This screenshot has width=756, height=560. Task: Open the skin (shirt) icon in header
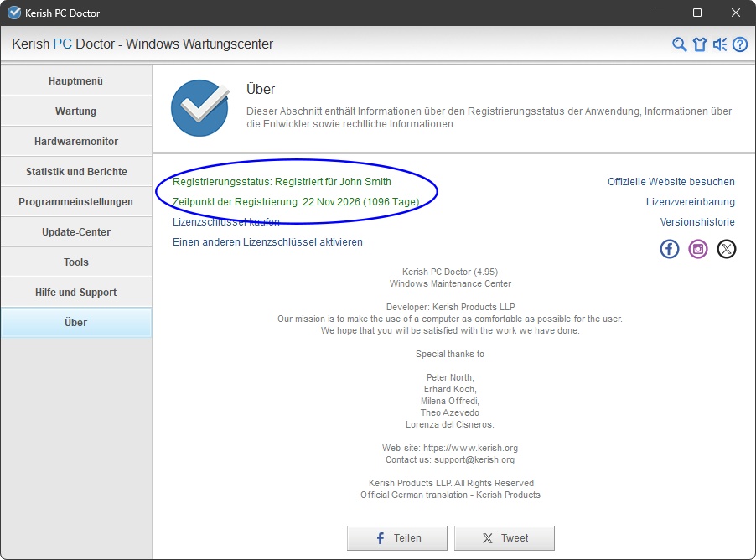pyautogui.click(x=700, y=44)
